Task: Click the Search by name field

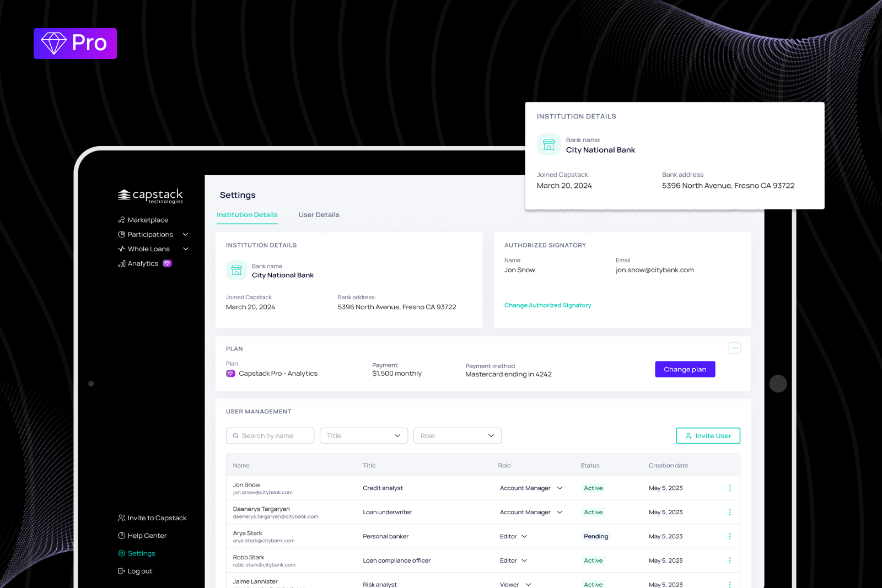Action: click(x=270, y=435)
